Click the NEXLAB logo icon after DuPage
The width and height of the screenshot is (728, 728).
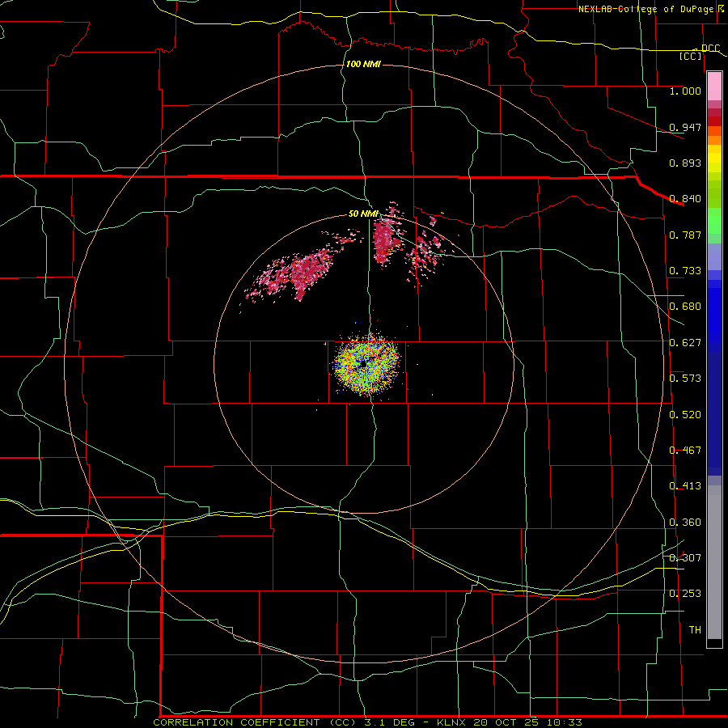click(x=722, y=8)
